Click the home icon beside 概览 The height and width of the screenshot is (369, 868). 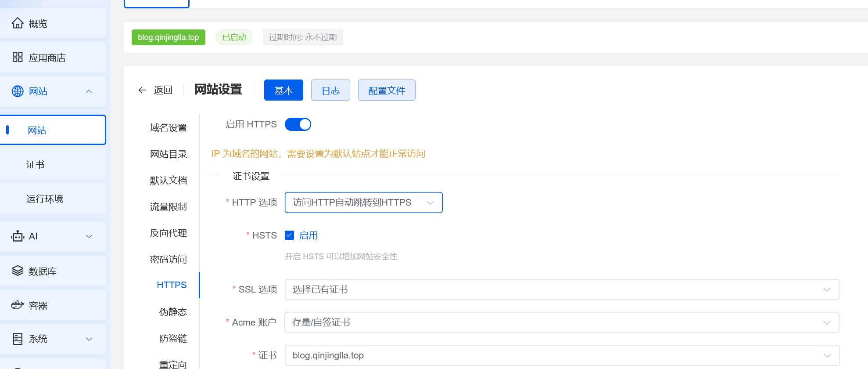coord(18,23)
